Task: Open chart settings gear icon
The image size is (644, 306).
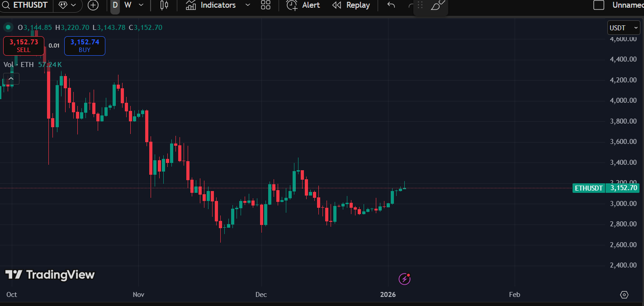Action: pos(624,295)
